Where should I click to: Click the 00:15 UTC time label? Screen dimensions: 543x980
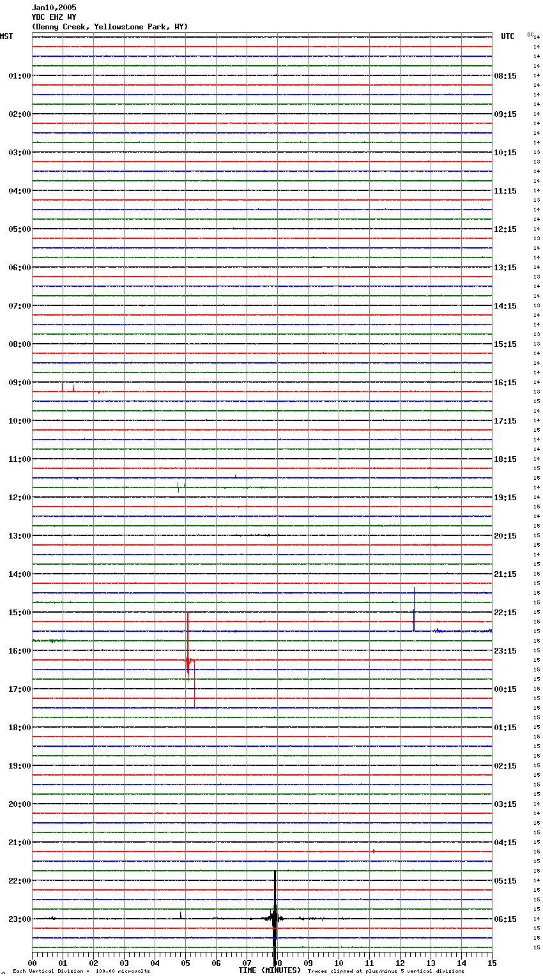(x=505, y=689)
